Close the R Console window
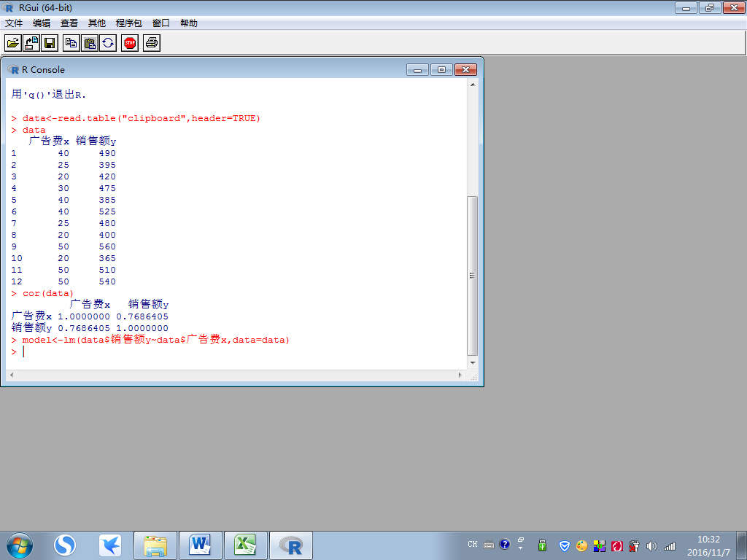 (465, 70)
